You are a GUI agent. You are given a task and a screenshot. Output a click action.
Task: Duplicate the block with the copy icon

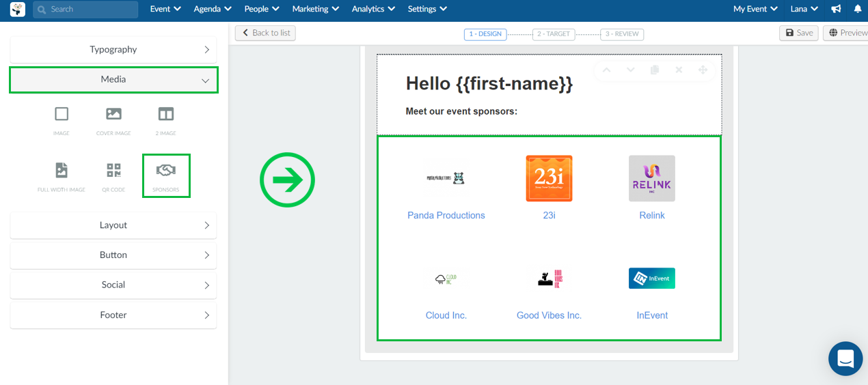pos(655,70)
